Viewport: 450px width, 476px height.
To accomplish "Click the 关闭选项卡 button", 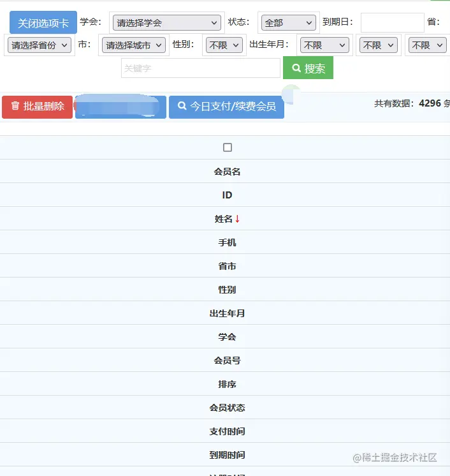I will click(43, 22).
